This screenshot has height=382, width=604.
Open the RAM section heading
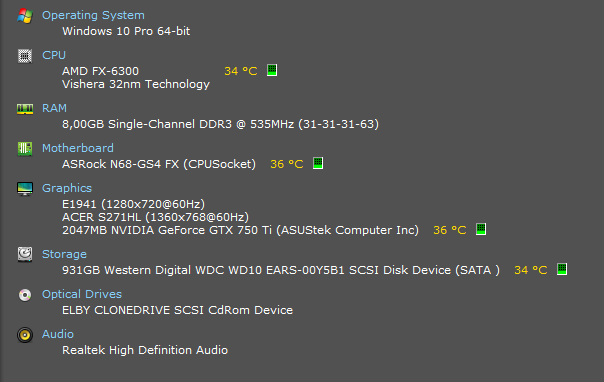coord(54,108)
